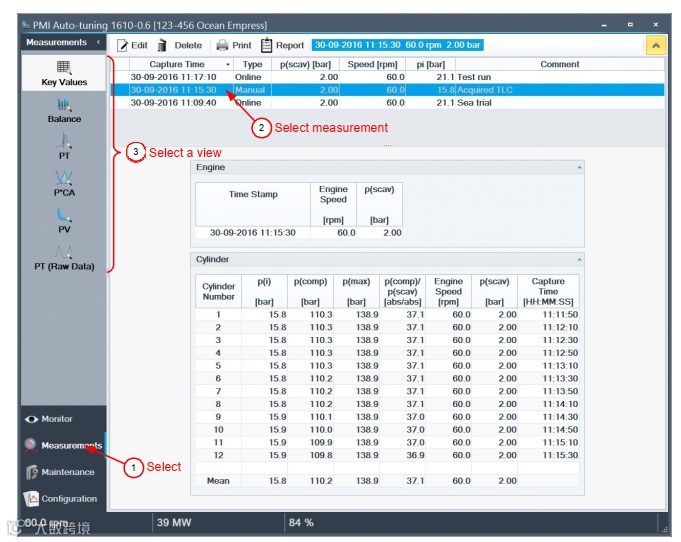Click the PV view label
Screen dimensions: 681x542
coord(64,230)
